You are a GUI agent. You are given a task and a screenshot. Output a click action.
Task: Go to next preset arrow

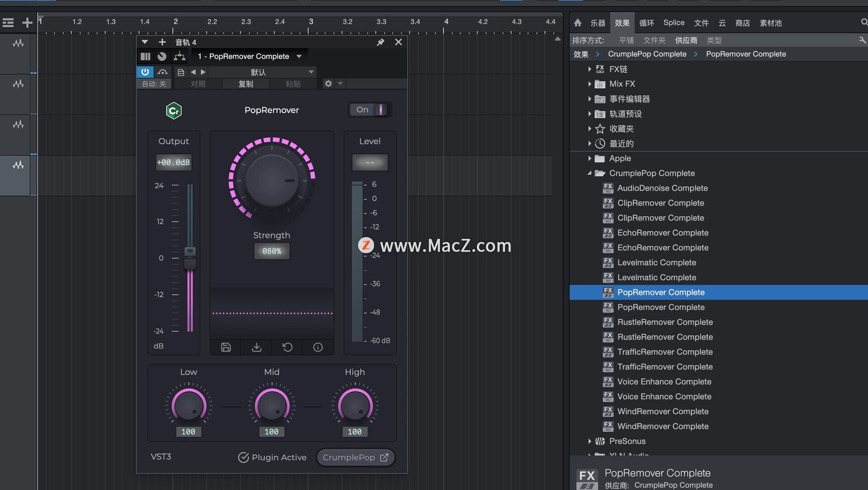tap(203, 72)
